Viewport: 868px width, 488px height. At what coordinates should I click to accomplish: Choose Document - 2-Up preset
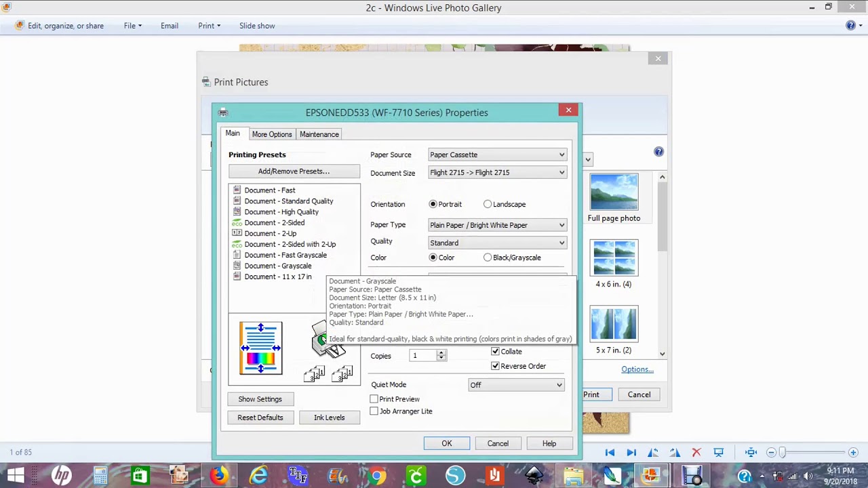pos(270,233)
